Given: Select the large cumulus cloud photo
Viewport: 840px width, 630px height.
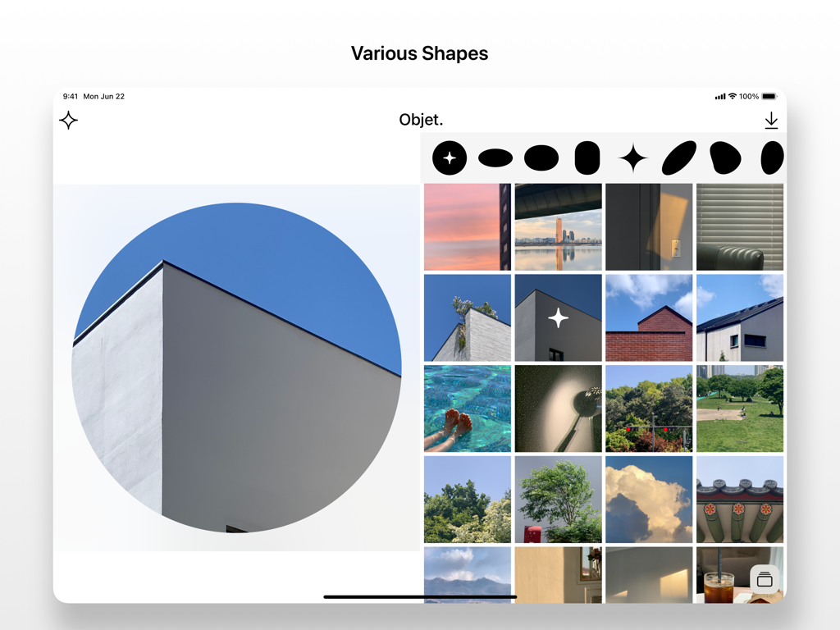Looking at the screenshot, I should [649, 500].
